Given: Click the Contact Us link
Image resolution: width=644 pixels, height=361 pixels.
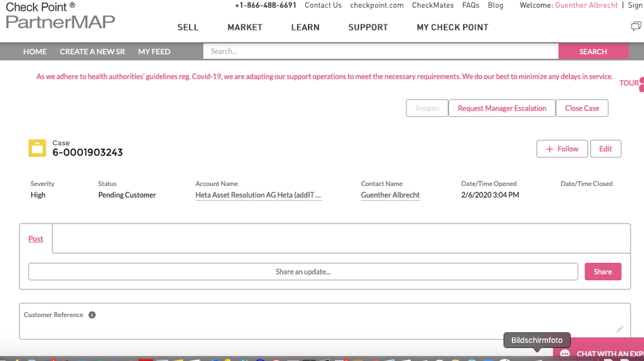Looking at the screenshot, I should (323, 5).
